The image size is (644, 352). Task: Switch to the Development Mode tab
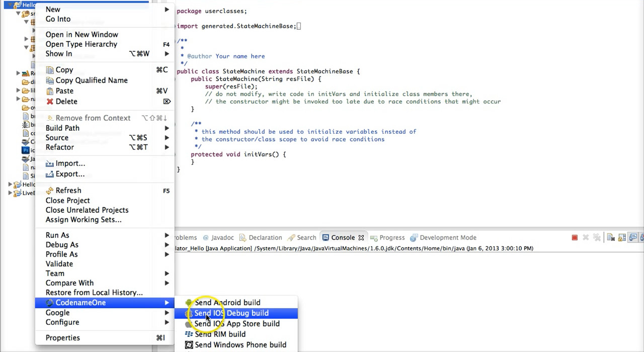[443, 238]
